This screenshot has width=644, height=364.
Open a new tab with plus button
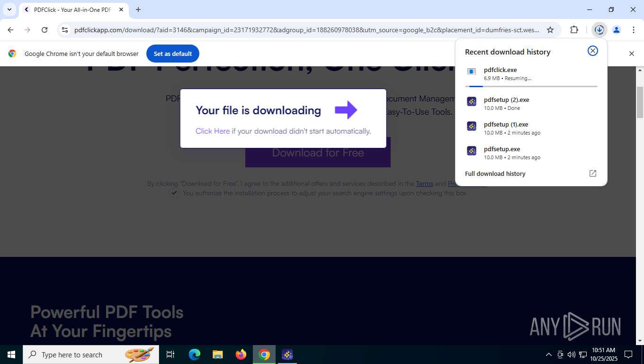(138, 9)
